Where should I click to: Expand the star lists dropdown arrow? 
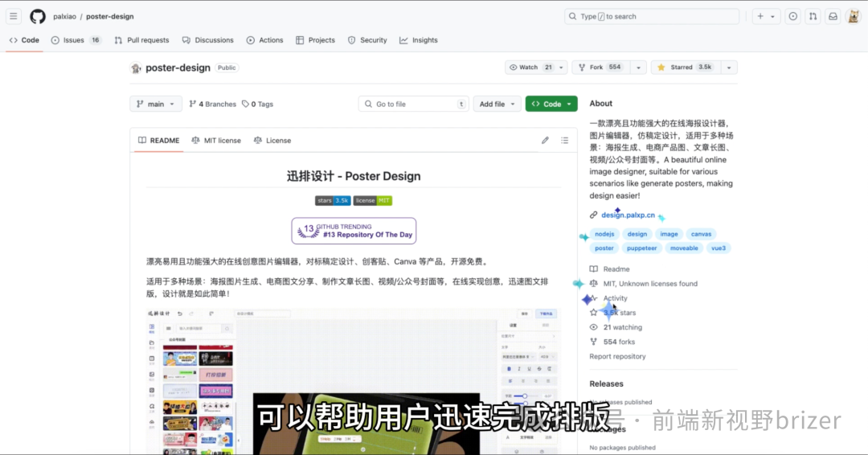click(729, 68)
